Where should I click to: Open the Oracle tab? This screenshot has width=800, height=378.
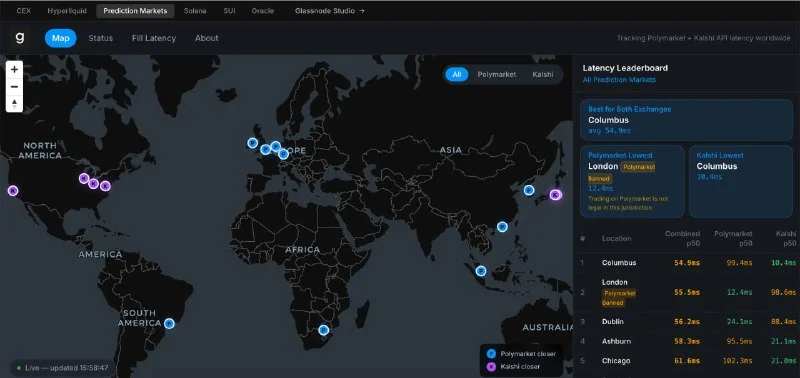[263, 11]
